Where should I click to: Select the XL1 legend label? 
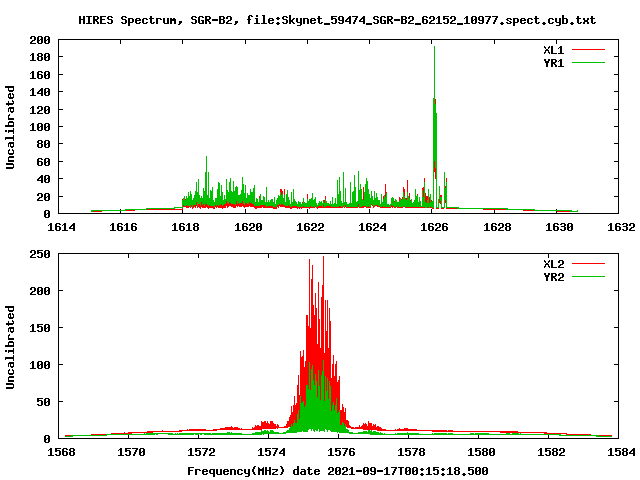click(553, 50)
